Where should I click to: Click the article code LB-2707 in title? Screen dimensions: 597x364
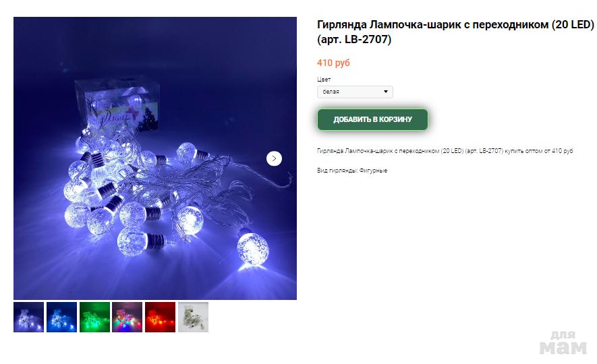click(366, 40)
